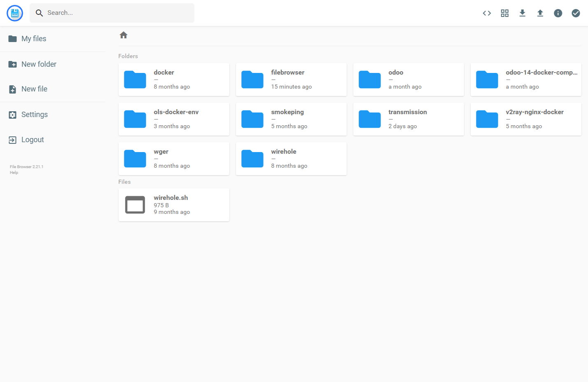This screenshot has height=382, width=588.
Task: Click the File Browser logo icon
Action: (x=15, y=13)
